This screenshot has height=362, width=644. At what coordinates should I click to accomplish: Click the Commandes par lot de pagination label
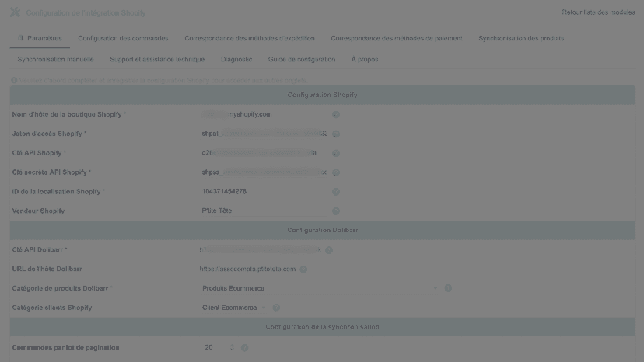(x=65, y=348)
